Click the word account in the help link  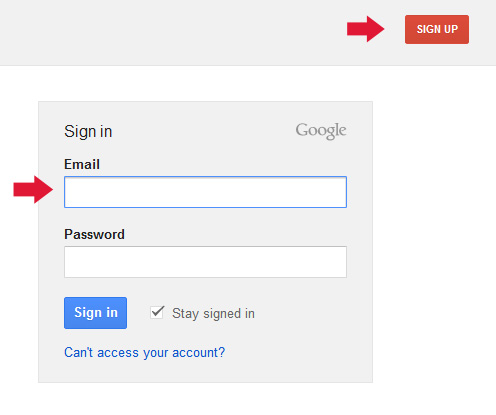pyautogui.click(x=199, y=353)
